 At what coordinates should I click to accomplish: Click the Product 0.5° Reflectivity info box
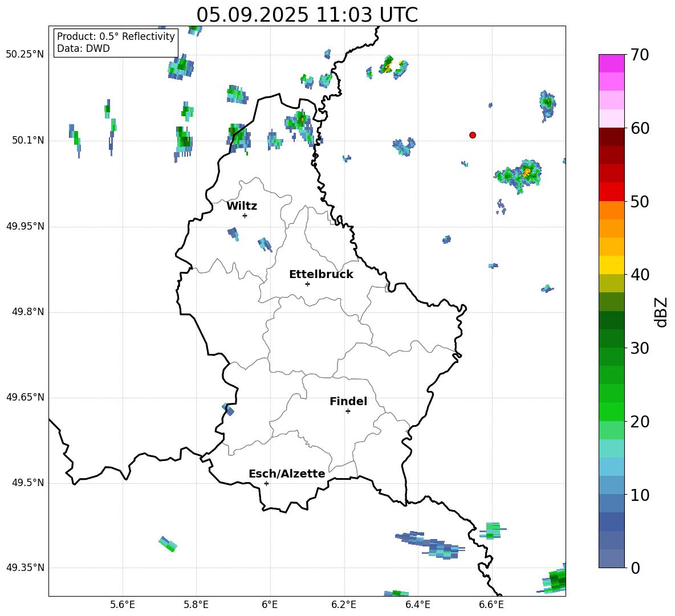pyautogui.click(x=116, y=43)
